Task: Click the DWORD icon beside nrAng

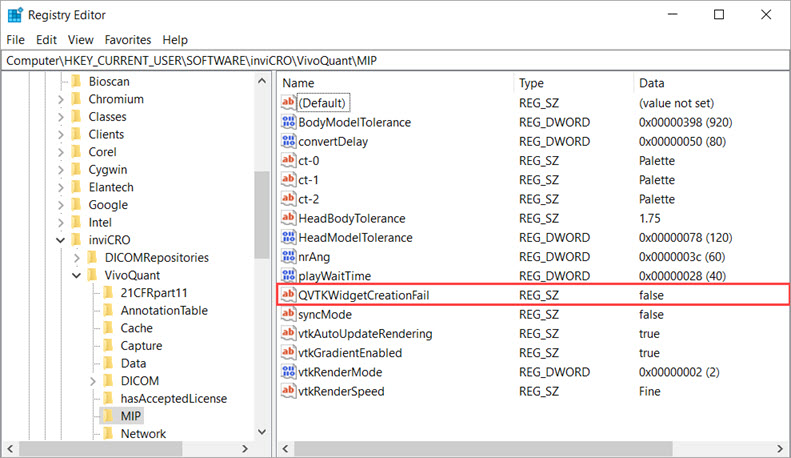Action: pos(288,256)
